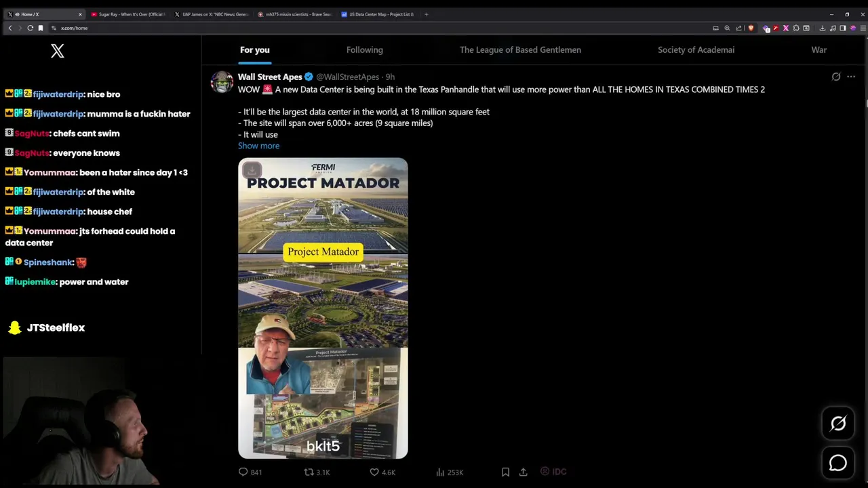Click the JTSteelflex username text
The image size is (868, 488).
[56, 327]
